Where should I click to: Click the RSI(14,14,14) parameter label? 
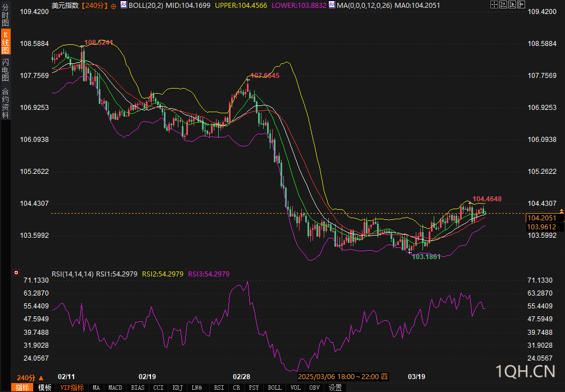pyautogui.click(x=72, y=274)
